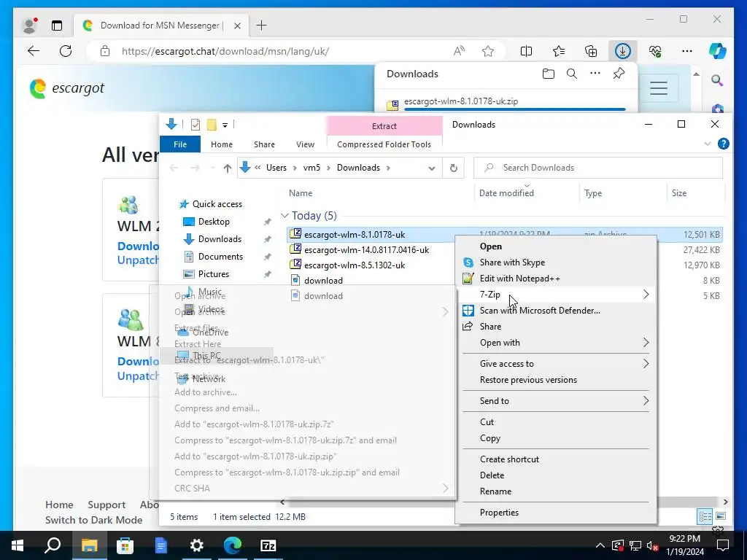Search downloads in Edge Downloads panel
The height and width of the screenshot is (560, 747).
click(x=572, y=74)
